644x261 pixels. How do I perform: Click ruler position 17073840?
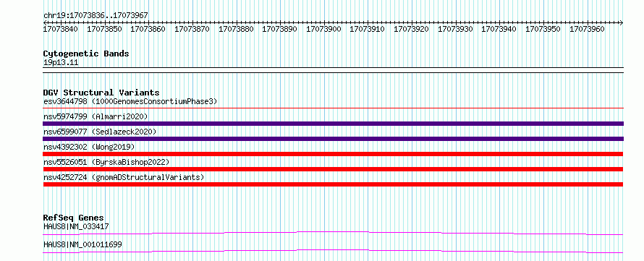click(61, 29)
